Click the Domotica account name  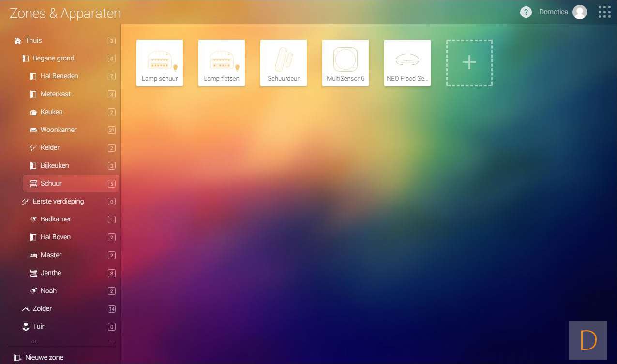[553, 12]
